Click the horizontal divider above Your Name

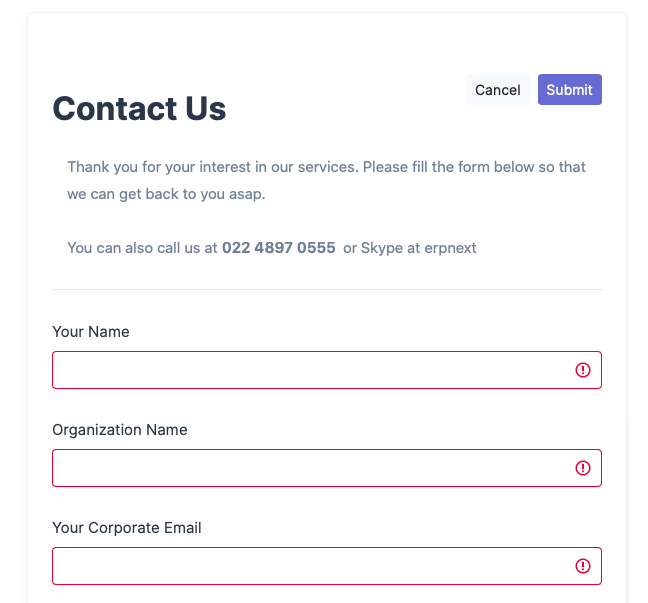pyautogui.click(x=327, y=289)
